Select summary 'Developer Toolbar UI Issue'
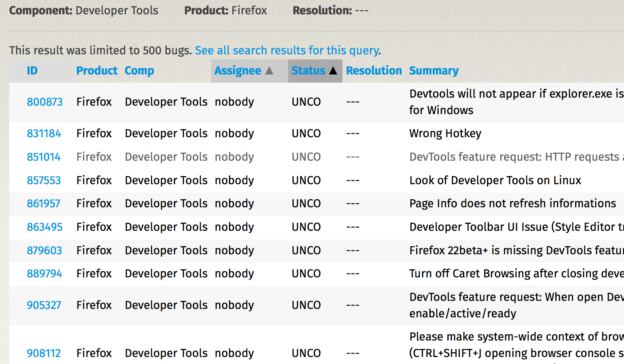The width and height of the screenshot is (624, 364). pos(516,227)
